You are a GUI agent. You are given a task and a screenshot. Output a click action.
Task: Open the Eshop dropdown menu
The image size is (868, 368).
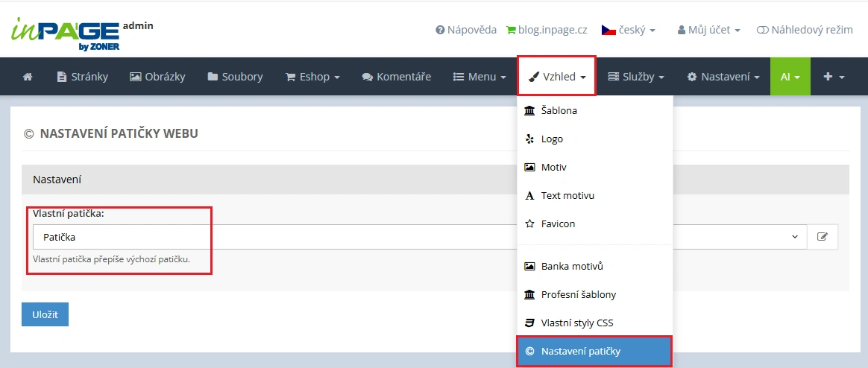(312, 77)
